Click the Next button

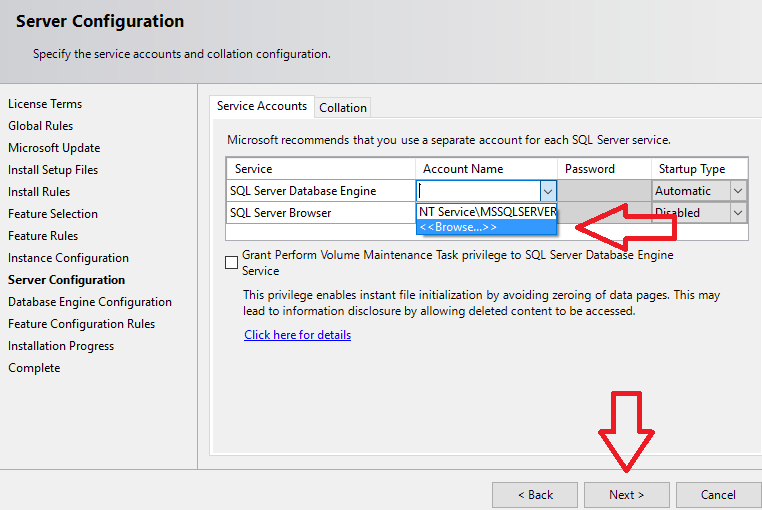point(626,495)
